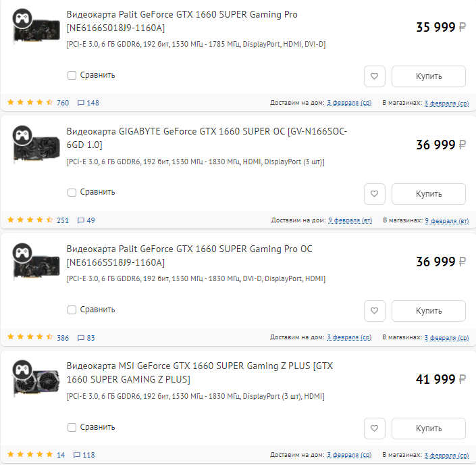Check Сравнить for Palit Gaming Pro 35 999
This screenshot has width=476, height=465.
pos(72,75)
